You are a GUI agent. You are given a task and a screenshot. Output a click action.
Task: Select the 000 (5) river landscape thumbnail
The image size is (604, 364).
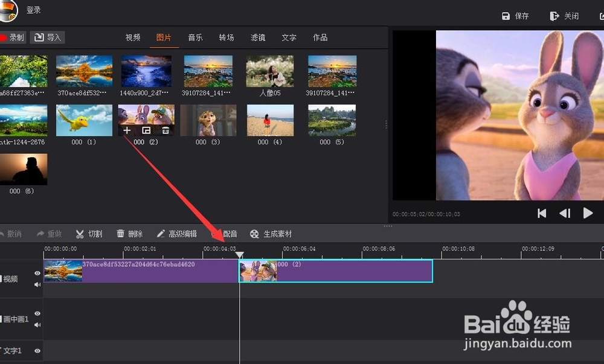[332, 121]
